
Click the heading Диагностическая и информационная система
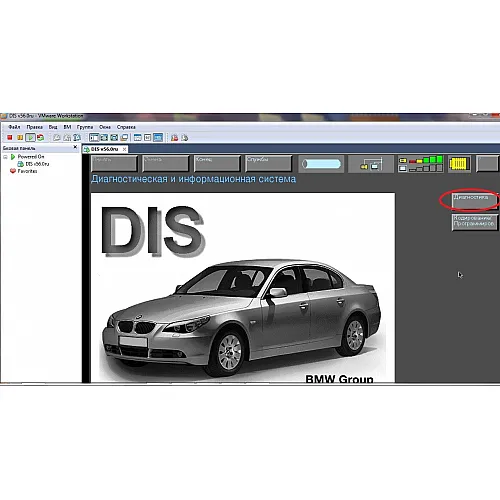click(193, 179)
